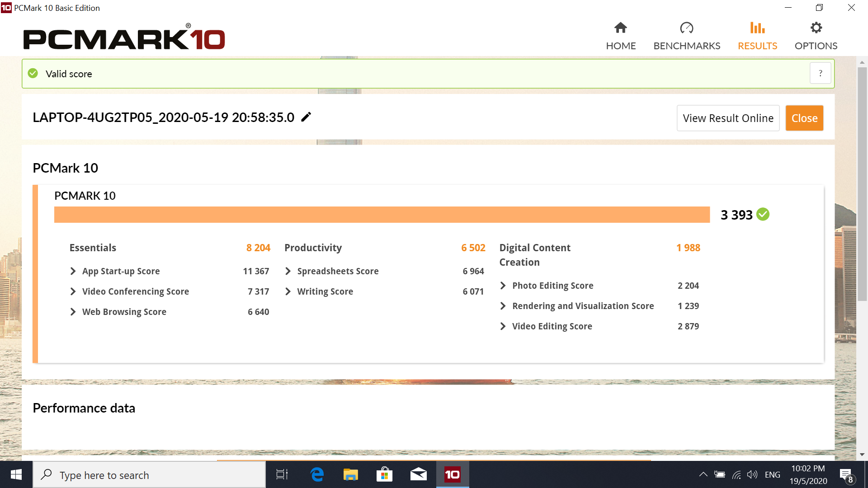Click the Productivity category heading
This screenshot has width=868, height=488.
(313, 248)
